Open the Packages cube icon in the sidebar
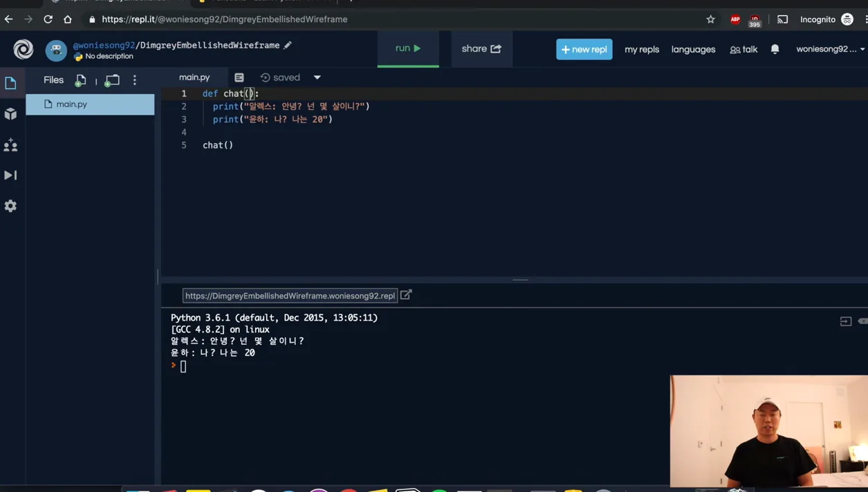Image resolution: width=868 pixels, height=492 pixels. click(x=10, y=114)
